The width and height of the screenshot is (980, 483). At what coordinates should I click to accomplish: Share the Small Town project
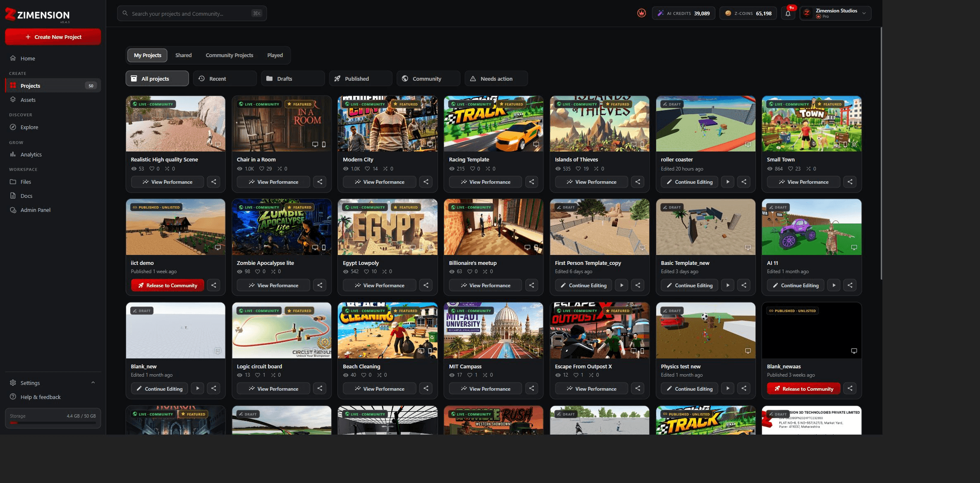coord(850,182)
